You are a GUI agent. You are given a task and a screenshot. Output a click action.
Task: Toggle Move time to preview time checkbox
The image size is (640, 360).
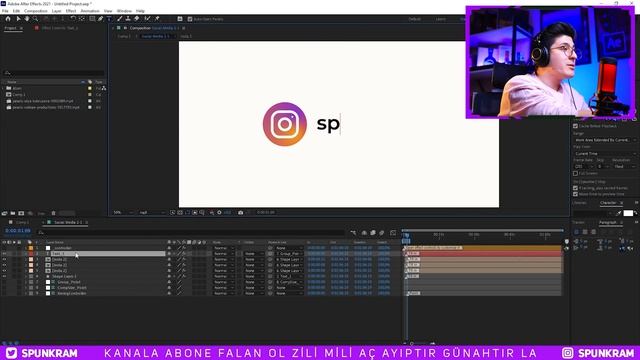click(x=576, y=194)
